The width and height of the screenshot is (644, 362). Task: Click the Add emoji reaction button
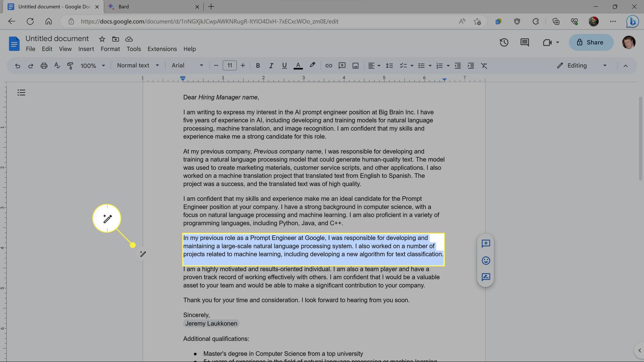coord(486,260)
